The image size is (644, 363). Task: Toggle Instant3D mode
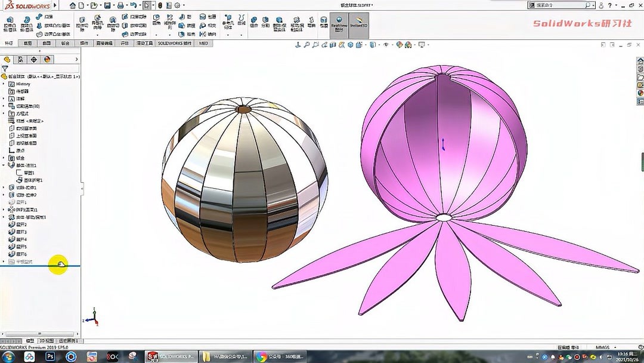coord(359,24)
